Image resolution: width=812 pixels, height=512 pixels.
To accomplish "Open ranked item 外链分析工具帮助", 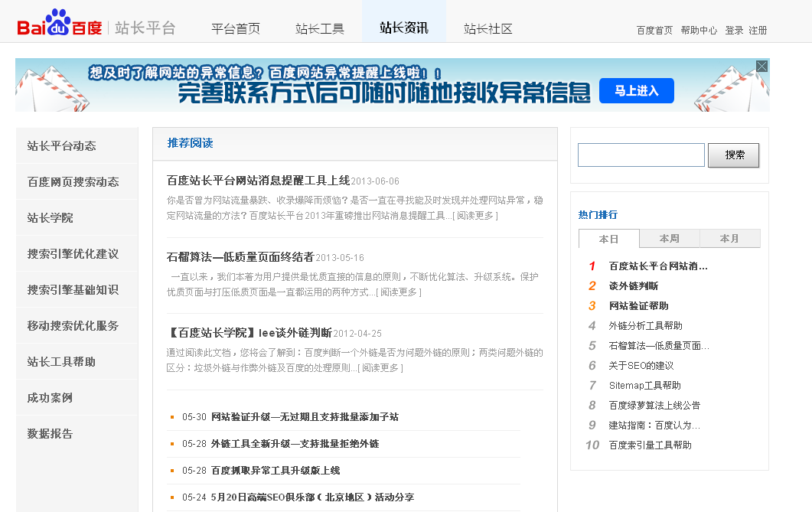I will [x=645, y=325].
